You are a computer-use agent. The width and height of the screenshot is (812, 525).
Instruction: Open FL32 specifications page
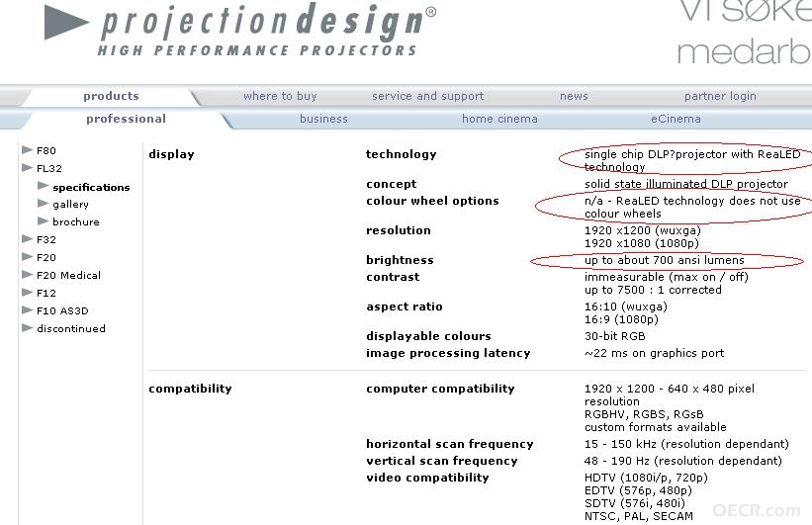click(91, 188)
